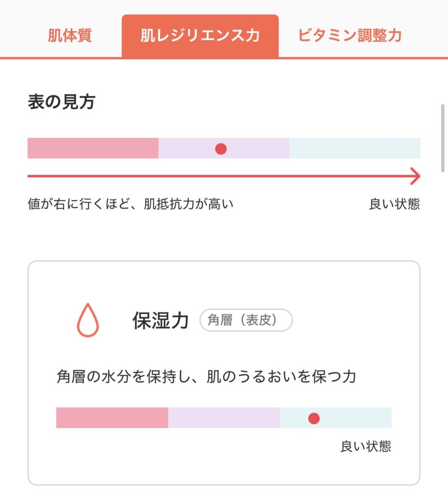This screenshot has height=497, width=448.
Task: Click the 値が右に行くほど explanation text
Action: click(131, 204)
